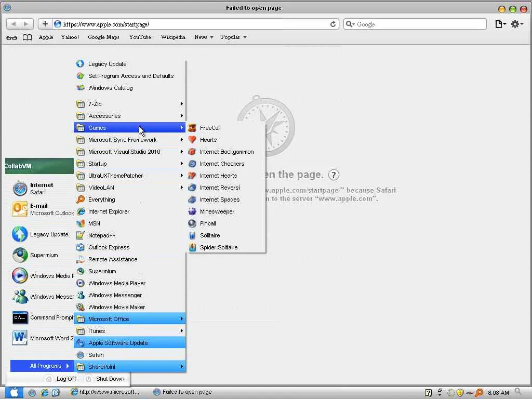Open Command Prompt from start menu
This screenshot has width=532, height=399.
(x=42, y=318)
